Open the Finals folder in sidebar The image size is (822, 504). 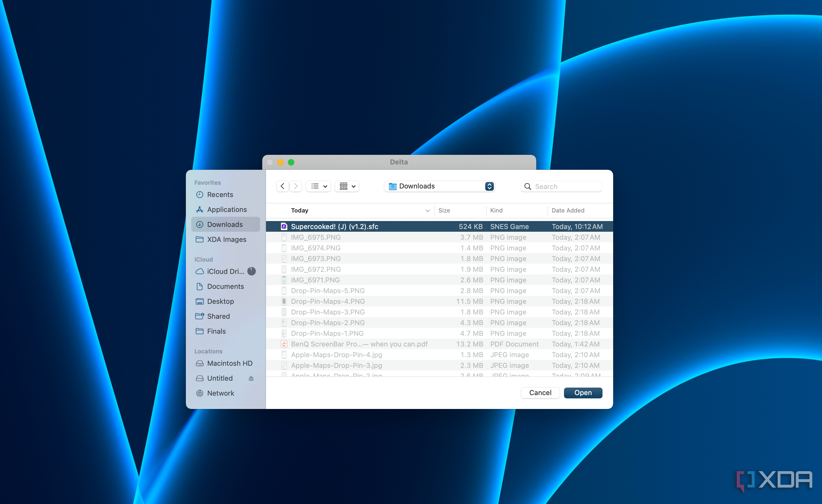(226, 331)
